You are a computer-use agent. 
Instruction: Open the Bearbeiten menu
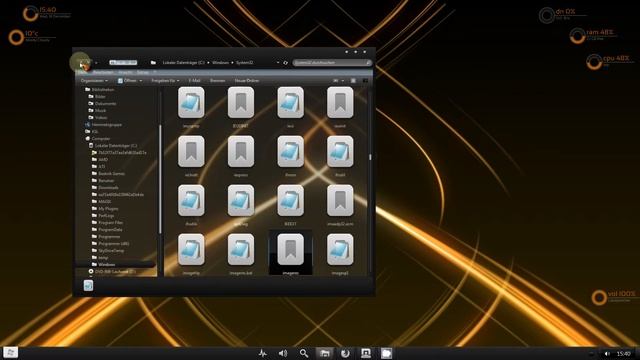click(x=103, y=72)
